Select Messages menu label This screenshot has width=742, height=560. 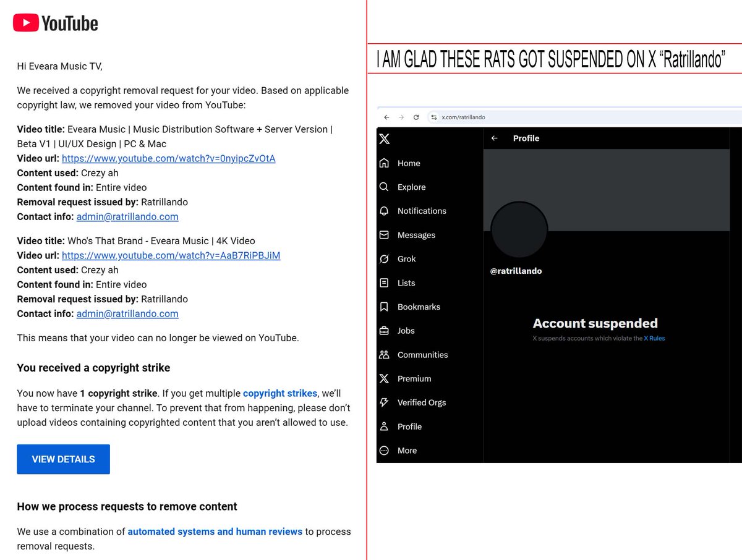pos(416,235)
